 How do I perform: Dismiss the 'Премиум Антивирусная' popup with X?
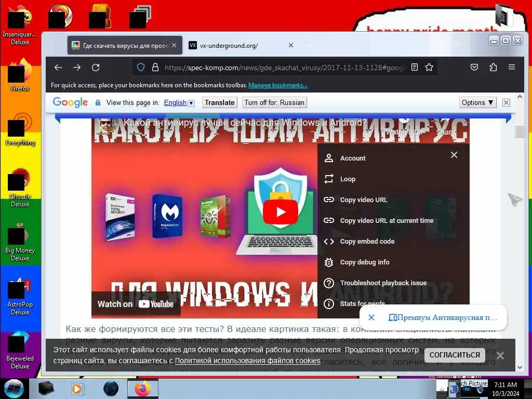coord(371,317)
